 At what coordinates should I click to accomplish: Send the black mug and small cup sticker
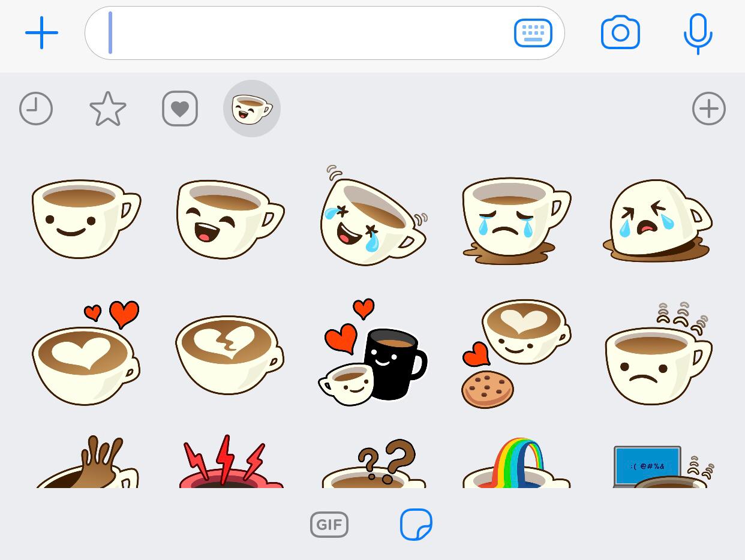(373, 352)
